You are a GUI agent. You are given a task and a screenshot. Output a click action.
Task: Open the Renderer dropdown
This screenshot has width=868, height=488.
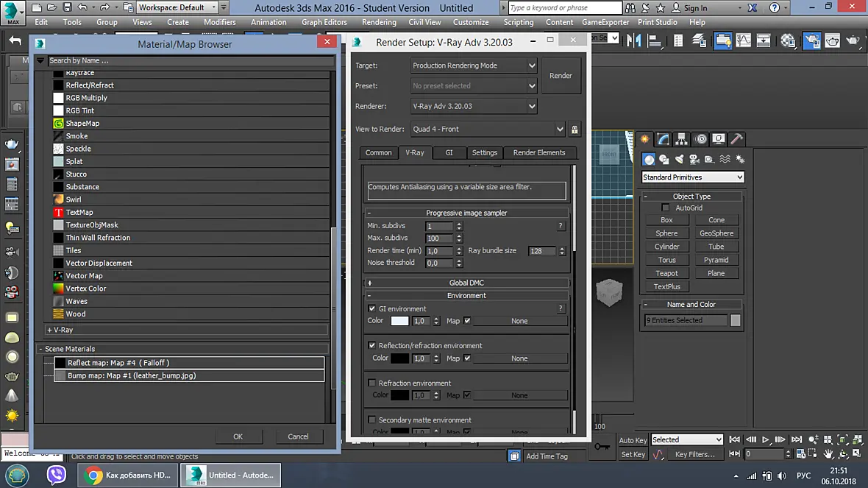(x=474, y=106)
